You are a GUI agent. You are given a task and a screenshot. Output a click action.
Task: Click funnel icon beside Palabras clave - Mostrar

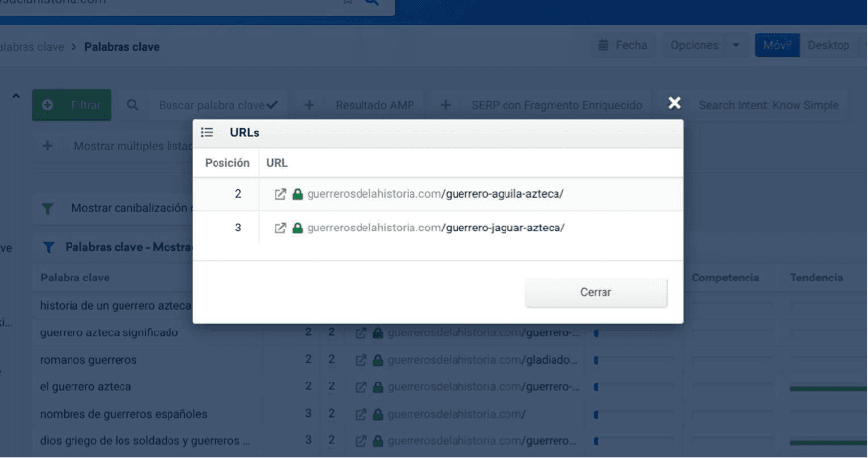pyautogui.click(x=49, y=247)
